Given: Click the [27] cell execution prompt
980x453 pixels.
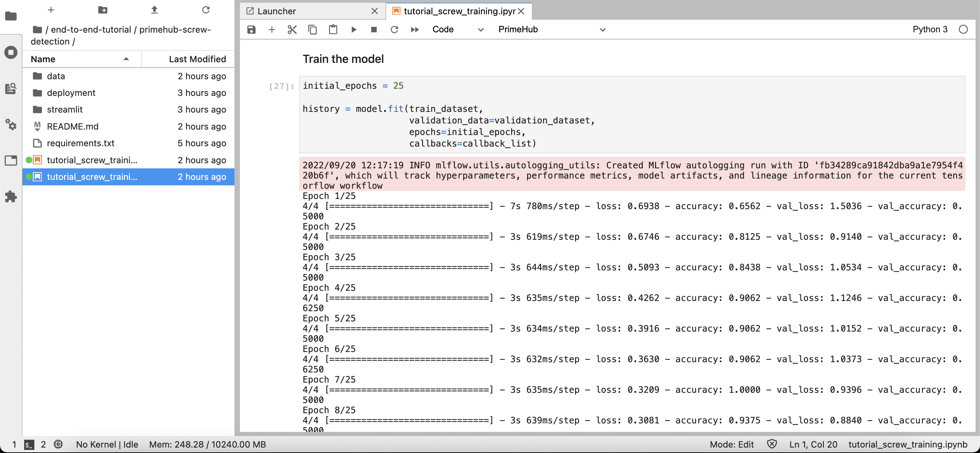Looking at the screenshot, I should pos(281,86).
